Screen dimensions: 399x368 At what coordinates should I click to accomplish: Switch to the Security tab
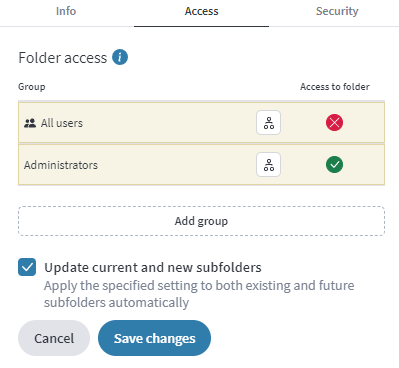pos(337,11)
